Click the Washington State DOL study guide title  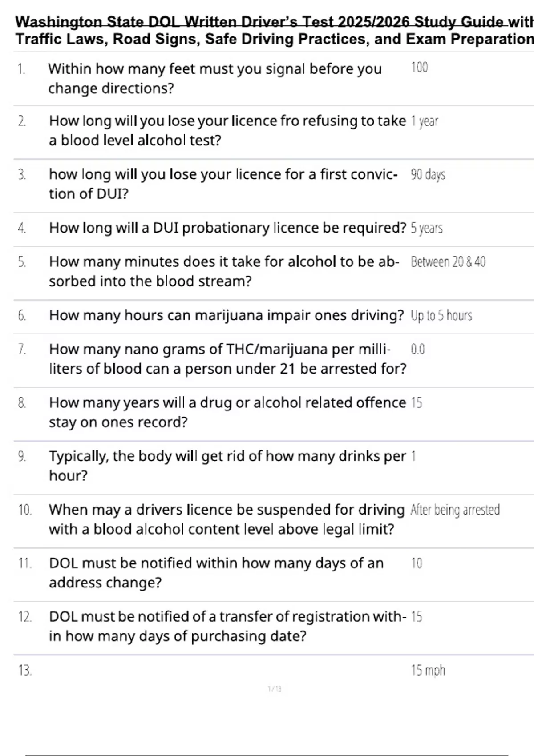274,30
